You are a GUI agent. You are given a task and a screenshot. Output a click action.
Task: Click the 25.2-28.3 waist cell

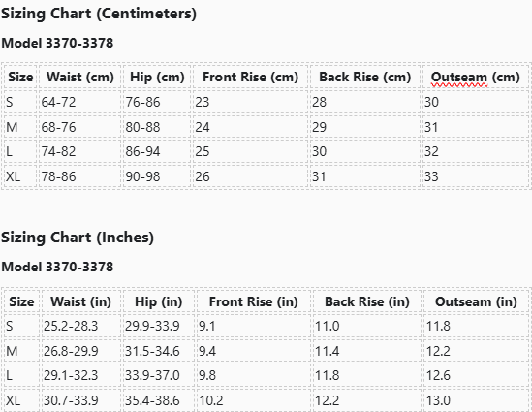(80, 326)
